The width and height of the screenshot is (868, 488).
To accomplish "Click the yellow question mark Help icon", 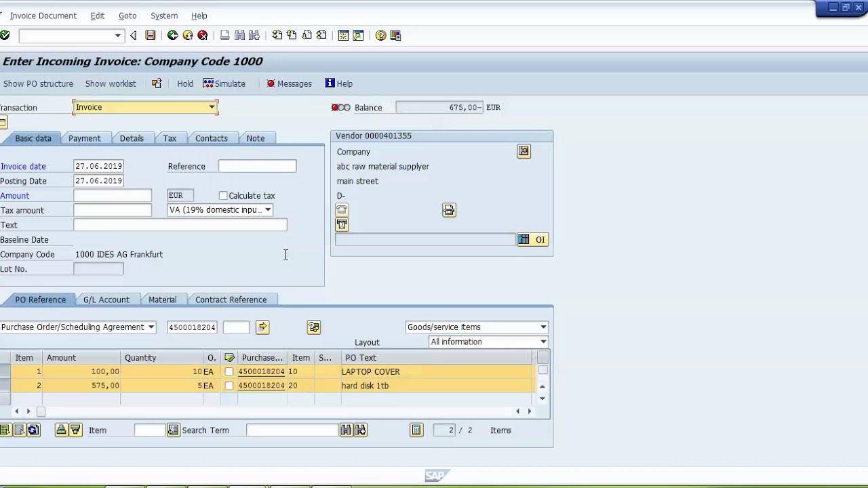I will pos(380,35).
